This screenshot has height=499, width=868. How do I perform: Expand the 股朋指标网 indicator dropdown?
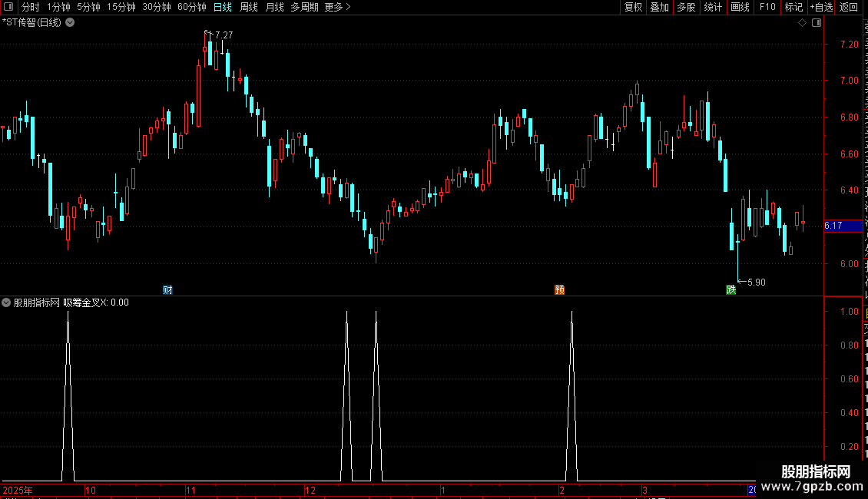click(x=6, y=302)
